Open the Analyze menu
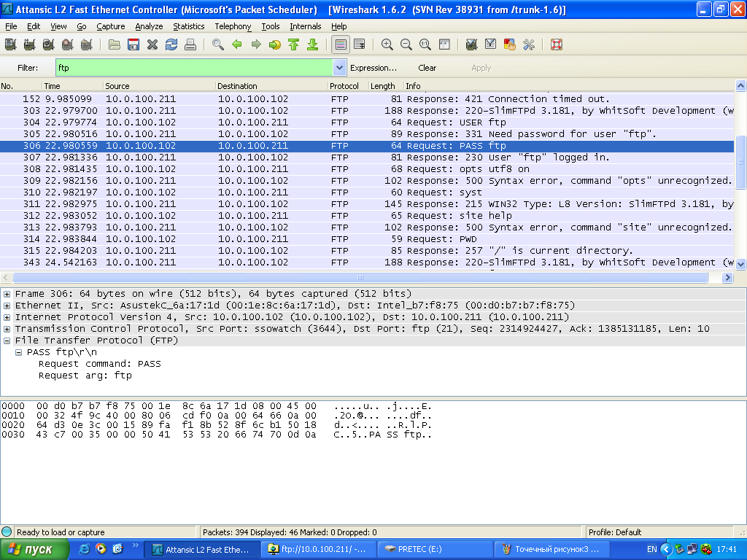The height and width of the screenshot is (560, 747). coord(149,26)
